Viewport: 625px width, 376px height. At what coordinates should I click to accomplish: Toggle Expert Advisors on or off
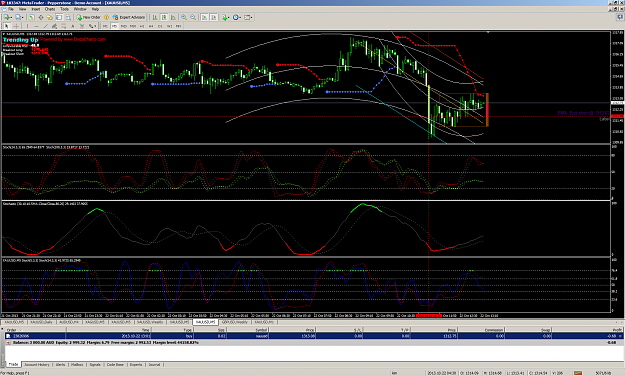129,17
